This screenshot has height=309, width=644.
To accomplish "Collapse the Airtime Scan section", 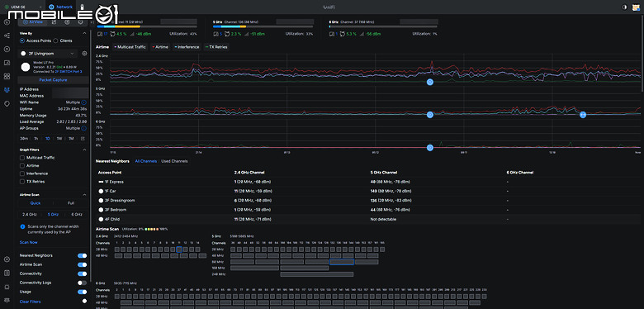I will point(84,195).
